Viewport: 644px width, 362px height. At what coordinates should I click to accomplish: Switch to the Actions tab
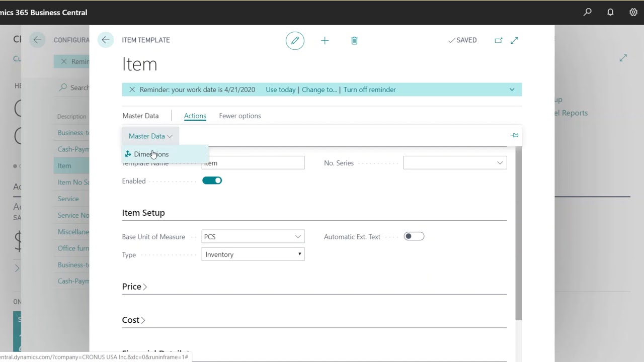[195, 116]
